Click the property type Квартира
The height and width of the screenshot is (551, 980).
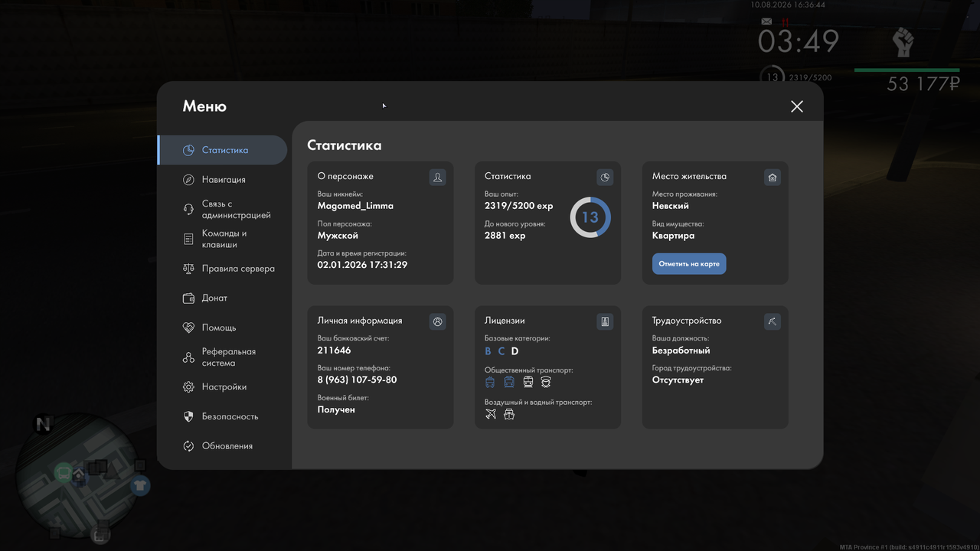pyautogui.click(x=674, y=236)
